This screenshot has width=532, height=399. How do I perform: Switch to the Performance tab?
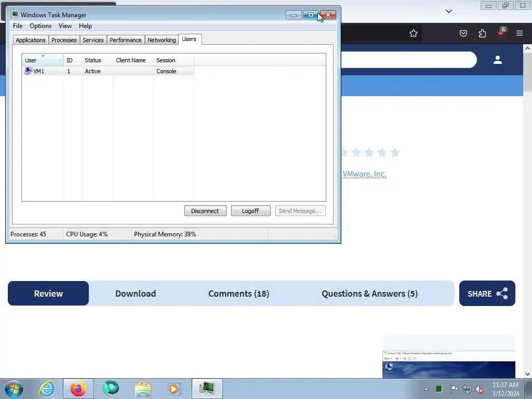tap(126, 39)
